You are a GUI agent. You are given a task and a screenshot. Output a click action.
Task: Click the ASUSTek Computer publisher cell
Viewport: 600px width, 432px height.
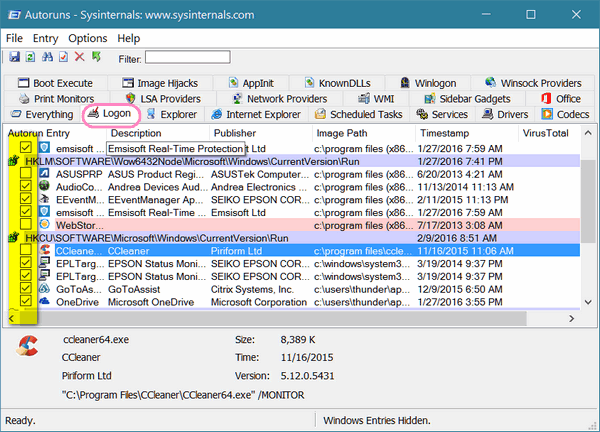(259, 174)
